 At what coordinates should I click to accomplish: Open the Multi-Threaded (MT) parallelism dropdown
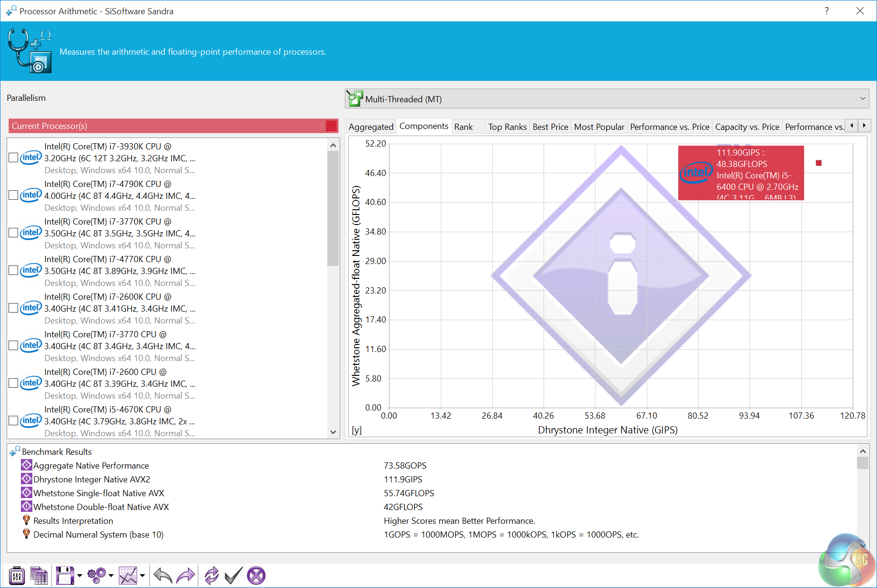point(607,99)
